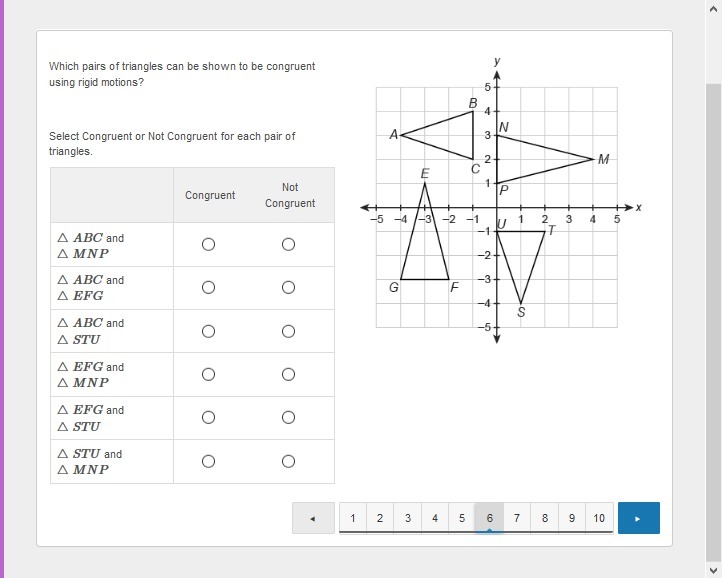Viewport: 722px width, 578px height.
Task: Select current question 6 tab
Action: click(x=489, y=518)
